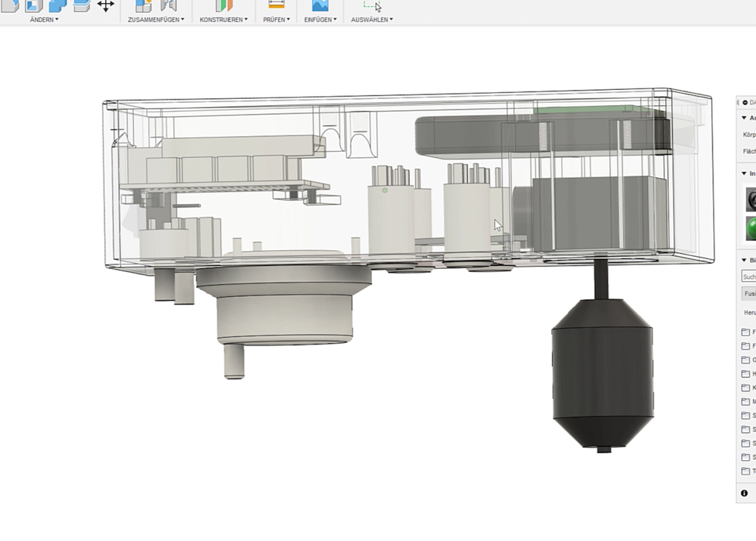This screenshot has width=756, height=541.
Task: Collapse the first section starting with 'Ar'
Action: click(x=744, y=118)
